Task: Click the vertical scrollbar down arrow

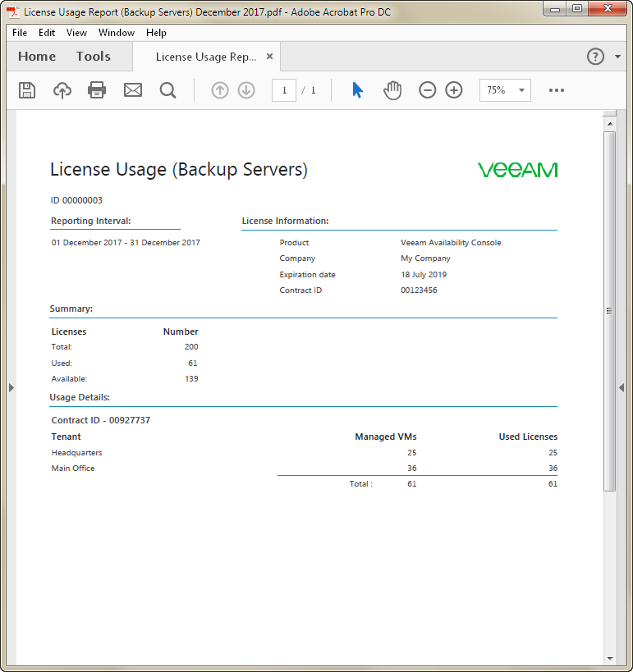Action: [610, 658]
